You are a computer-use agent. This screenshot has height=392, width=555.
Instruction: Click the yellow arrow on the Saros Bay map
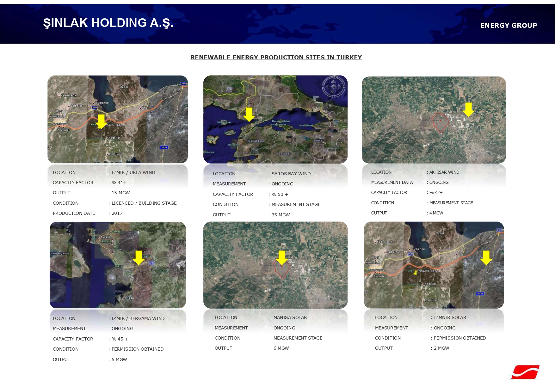[249, 114]
